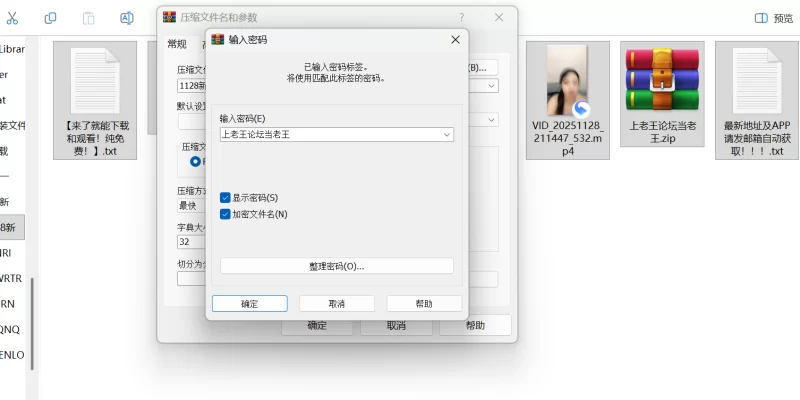Click the WinRAR icon in 输入密码 title bar
The height and width of the screenshot is (400, 800).
click(x=218, y=40)
